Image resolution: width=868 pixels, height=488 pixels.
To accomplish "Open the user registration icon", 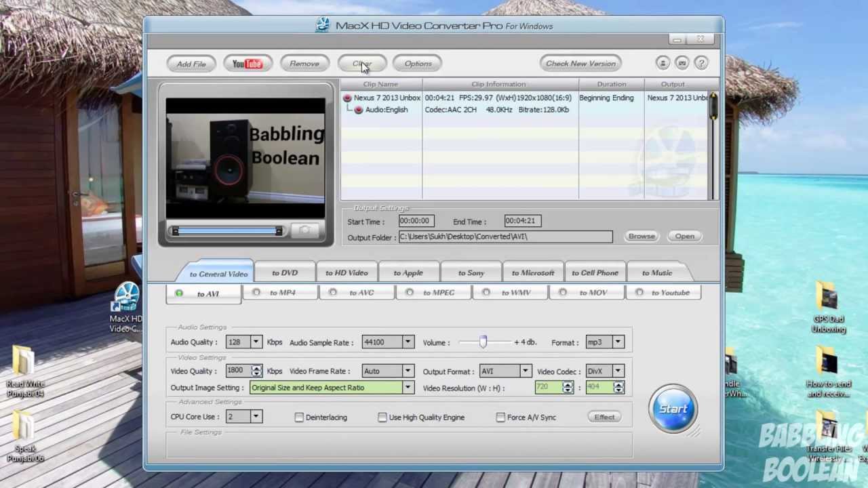I will click(663, 63).
